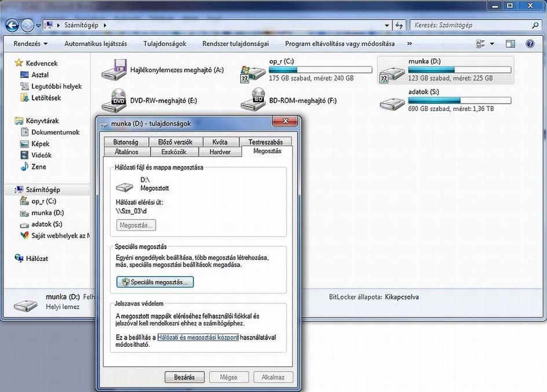Switch to the Testreszabás tab

pos(266,142)
